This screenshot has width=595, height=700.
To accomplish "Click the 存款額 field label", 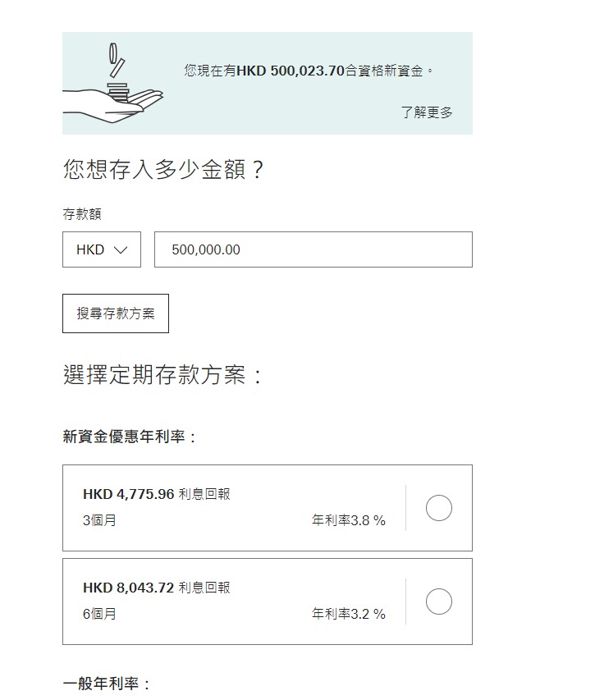I will (x=82, y=214).
